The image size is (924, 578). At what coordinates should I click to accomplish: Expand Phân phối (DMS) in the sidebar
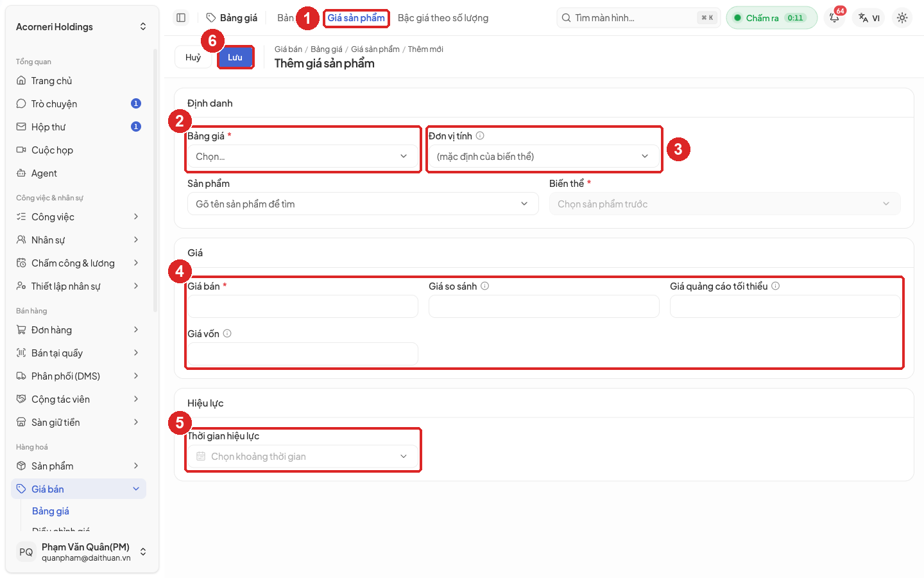tap(78, 376)
